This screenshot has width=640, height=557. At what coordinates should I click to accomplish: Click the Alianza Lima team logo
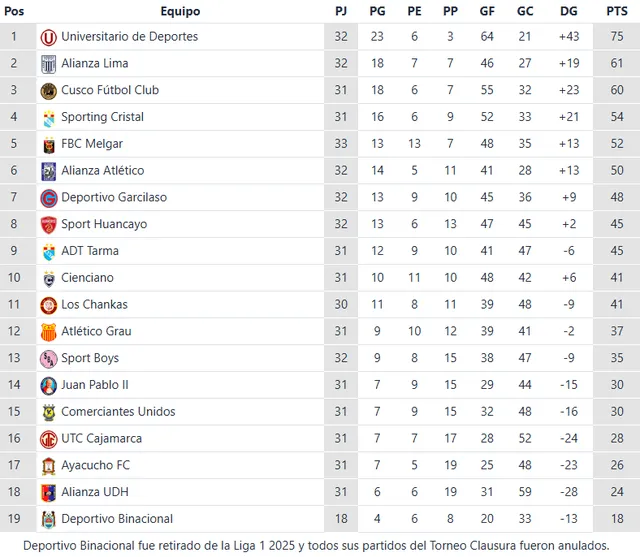48,64
